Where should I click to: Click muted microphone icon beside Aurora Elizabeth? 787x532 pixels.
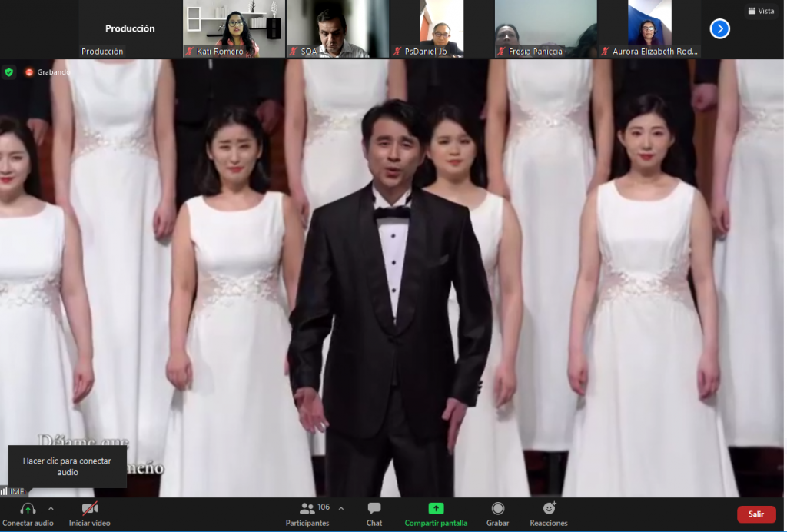[x=606, y=52]
